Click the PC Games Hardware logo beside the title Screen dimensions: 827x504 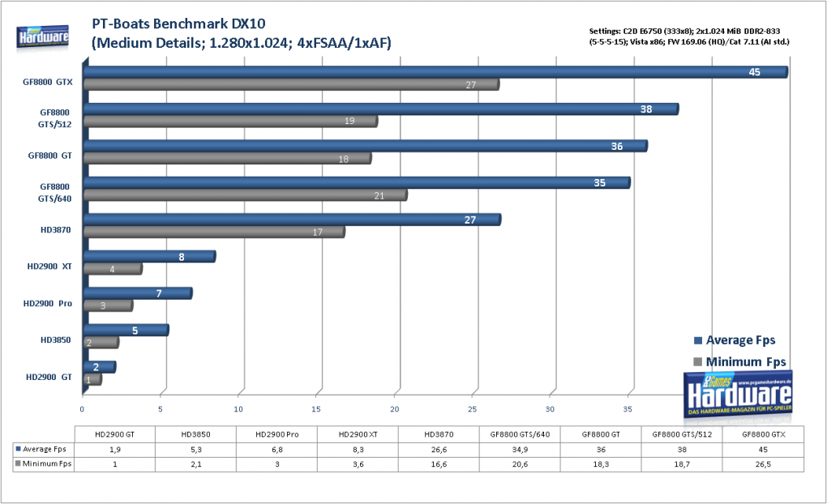point(43,37)
